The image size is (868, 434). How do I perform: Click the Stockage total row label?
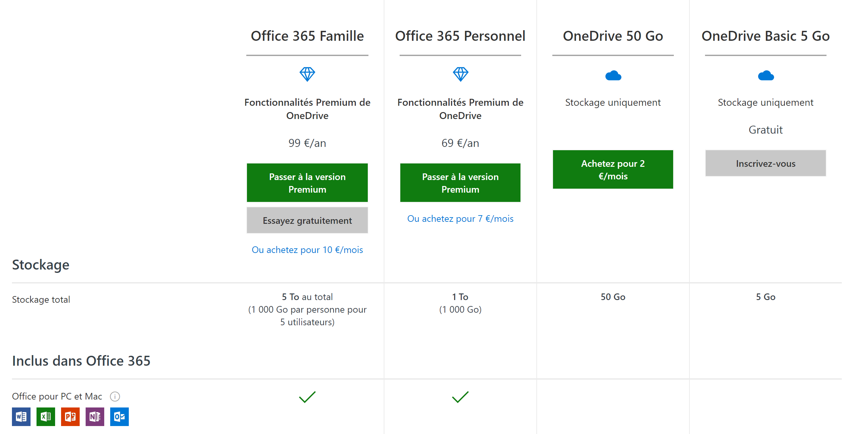[41, 299]
